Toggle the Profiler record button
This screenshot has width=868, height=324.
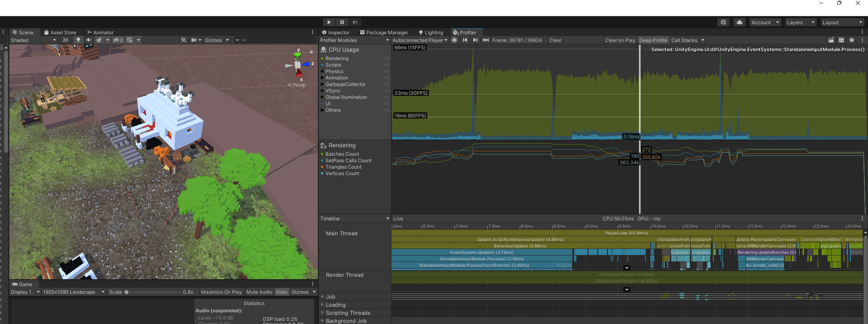(x=454, y=40)
